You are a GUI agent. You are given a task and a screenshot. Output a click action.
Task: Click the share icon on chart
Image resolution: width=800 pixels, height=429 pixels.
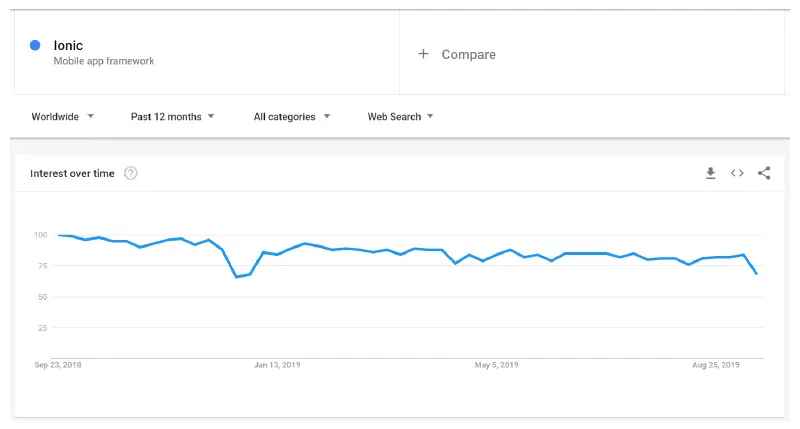(764, 173)
